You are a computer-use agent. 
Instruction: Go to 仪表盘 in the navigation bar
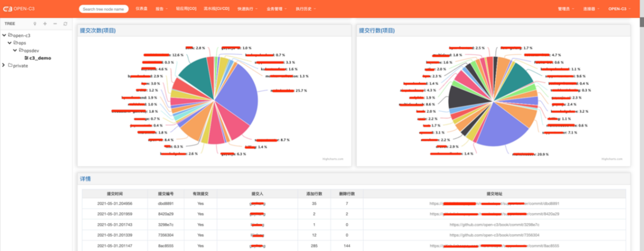pos(141,9)
